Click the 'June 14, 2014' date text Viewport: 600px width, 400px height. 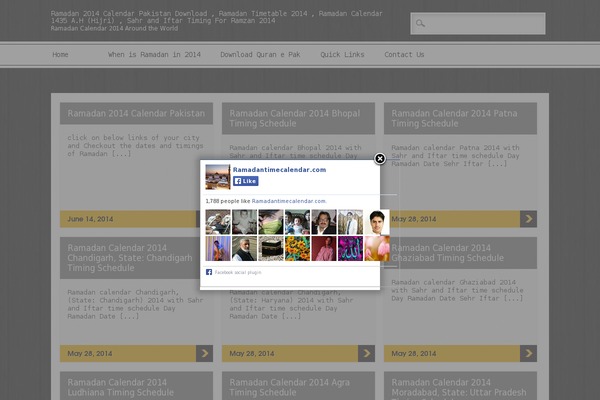(x=90, y=219)
